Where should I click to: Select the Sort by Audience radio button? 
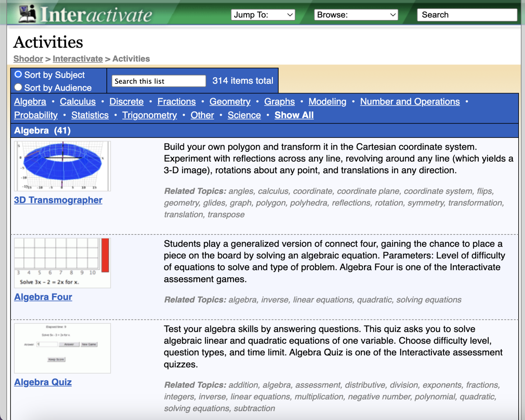pyautogui.click(x=18, y=87)
